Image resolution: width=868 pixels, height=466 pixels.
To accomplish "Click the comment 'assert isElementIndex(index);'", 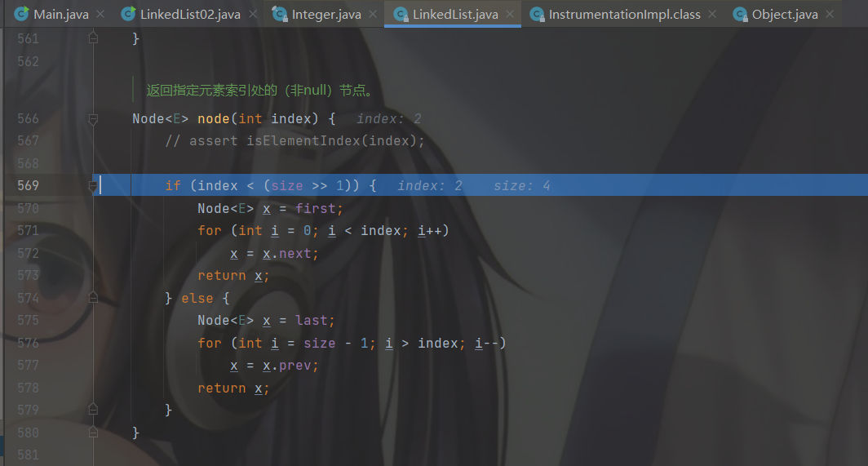I will 307,140.
